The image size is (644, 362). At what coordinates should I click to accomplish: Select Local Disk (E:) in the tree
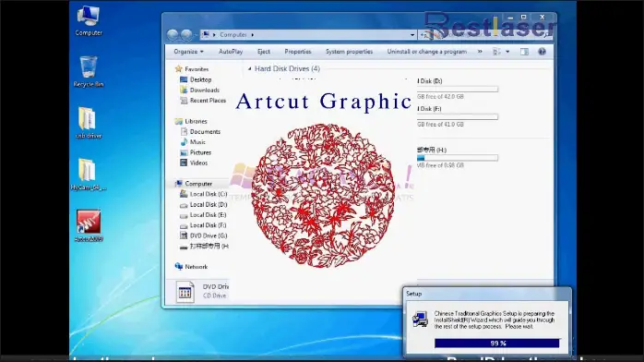(x=208, y=215)
